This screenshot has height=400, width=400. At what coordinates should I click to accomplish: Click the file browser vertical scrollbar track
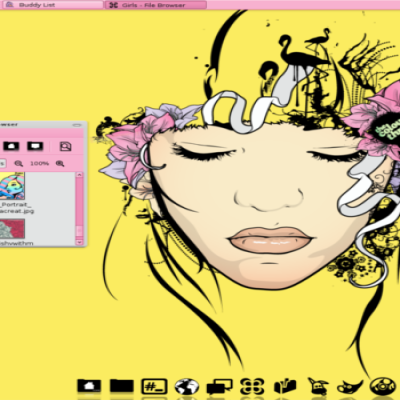79,208
